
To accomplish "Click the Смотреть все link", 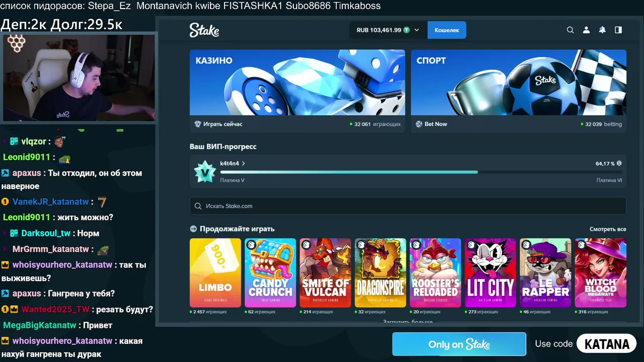I will [608, 229].
